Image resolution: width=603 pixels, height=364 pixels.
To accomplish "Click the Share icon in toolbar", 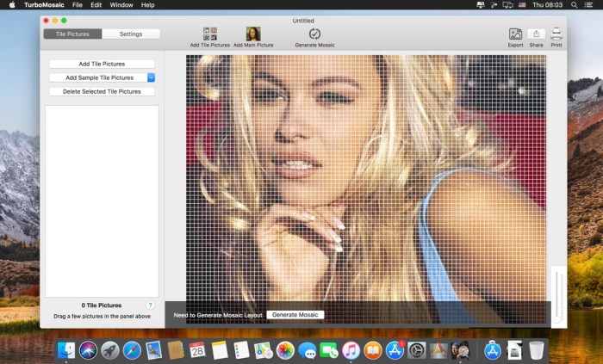I will [537, 34].
